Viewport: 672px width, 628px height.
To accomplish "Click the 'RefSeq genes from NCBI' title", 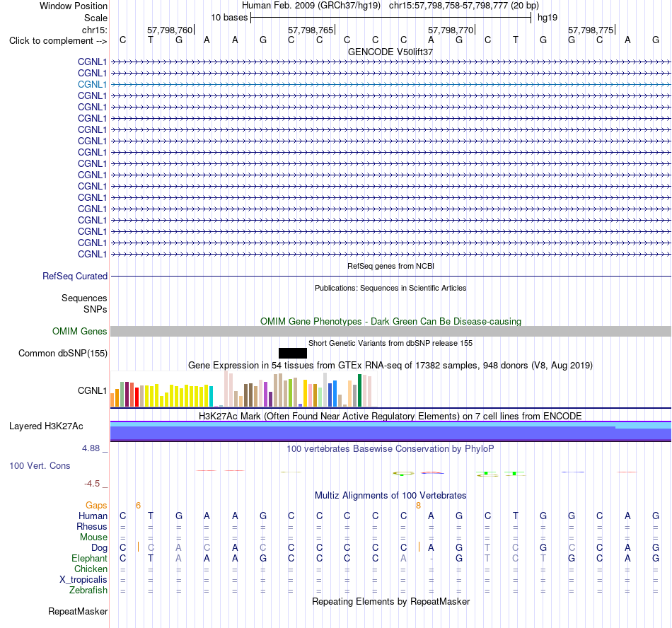I will [390, 266].
